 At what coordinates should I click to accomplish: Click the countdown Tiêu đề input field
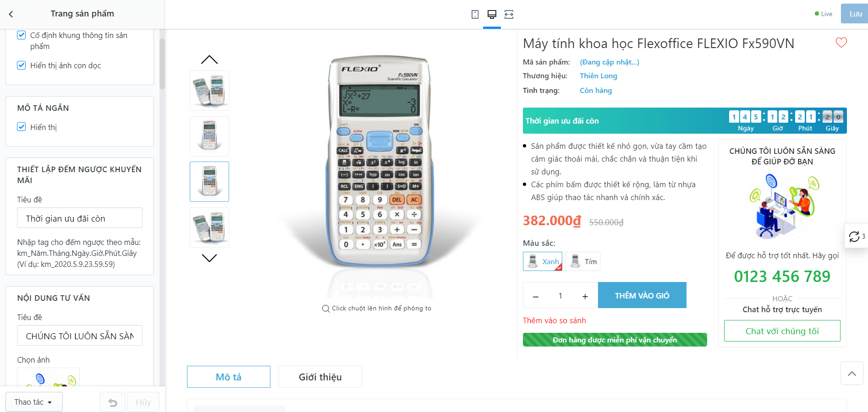click(80, 218)
